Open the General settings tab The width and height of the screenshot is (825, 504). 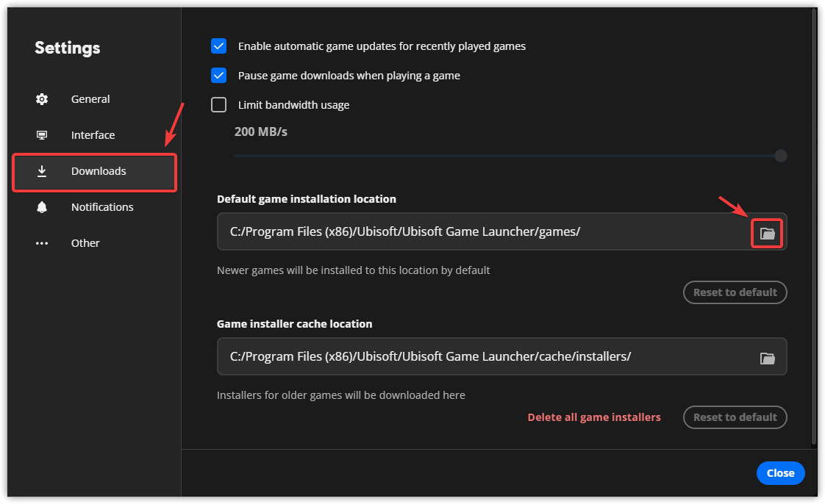[x=90, y=99]
